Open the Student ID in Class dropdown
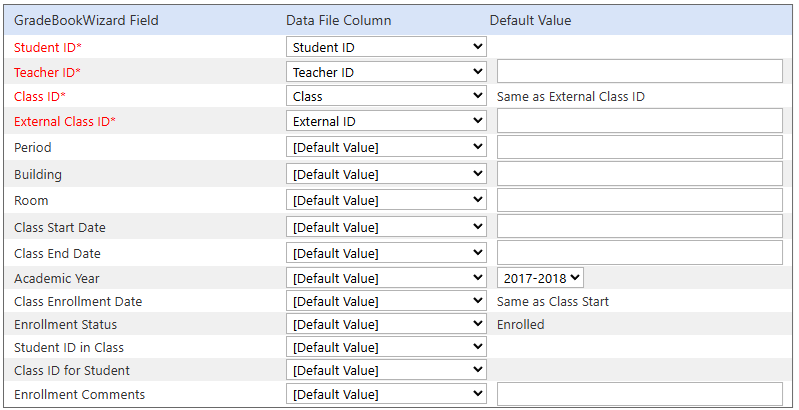Screen dimensions: 799x410 (386, 347)
